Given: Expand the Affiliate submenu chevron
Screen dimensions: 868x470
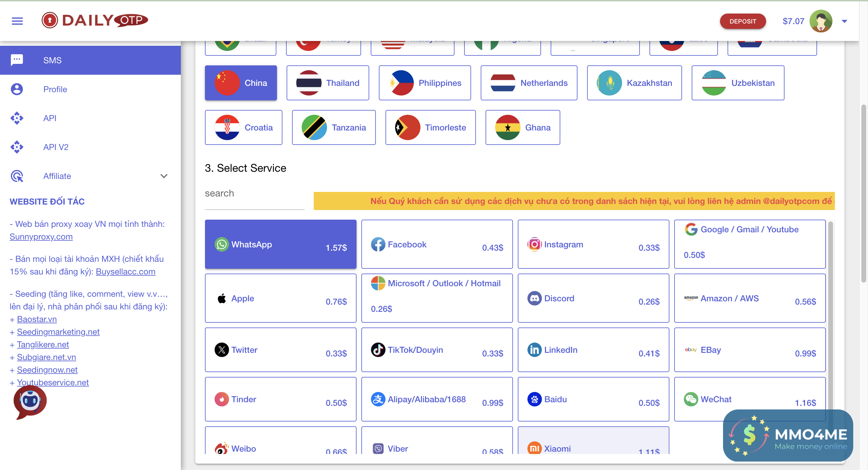Looking at the screenshot, I should click(x=164, y=176).
